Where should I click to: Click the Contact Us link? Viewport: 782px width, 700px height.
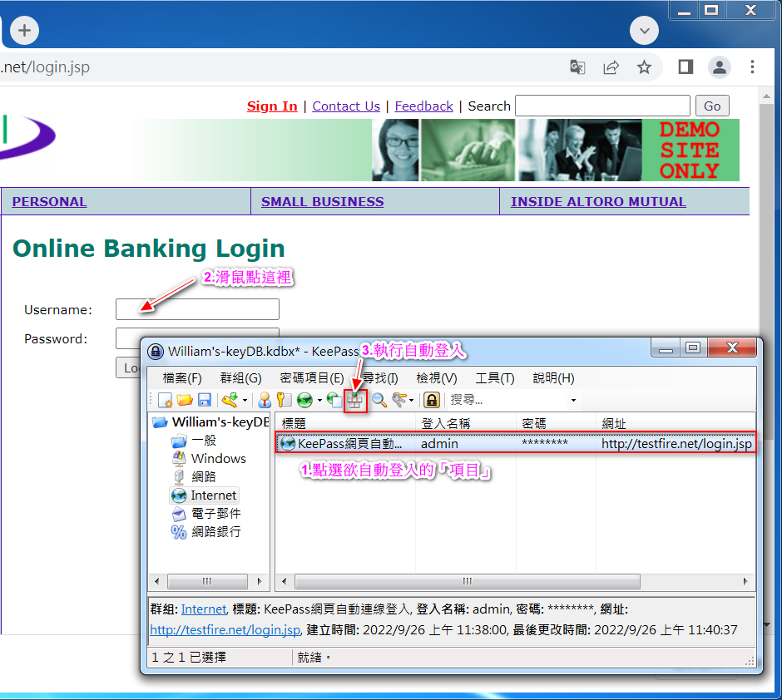pyautogui.click(x=346, y=106)
